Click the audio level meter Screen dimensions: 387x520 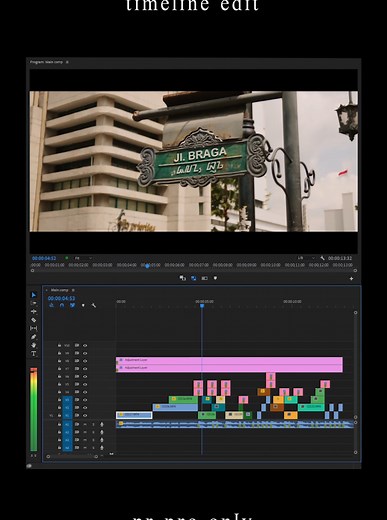[x=34, y=410]
